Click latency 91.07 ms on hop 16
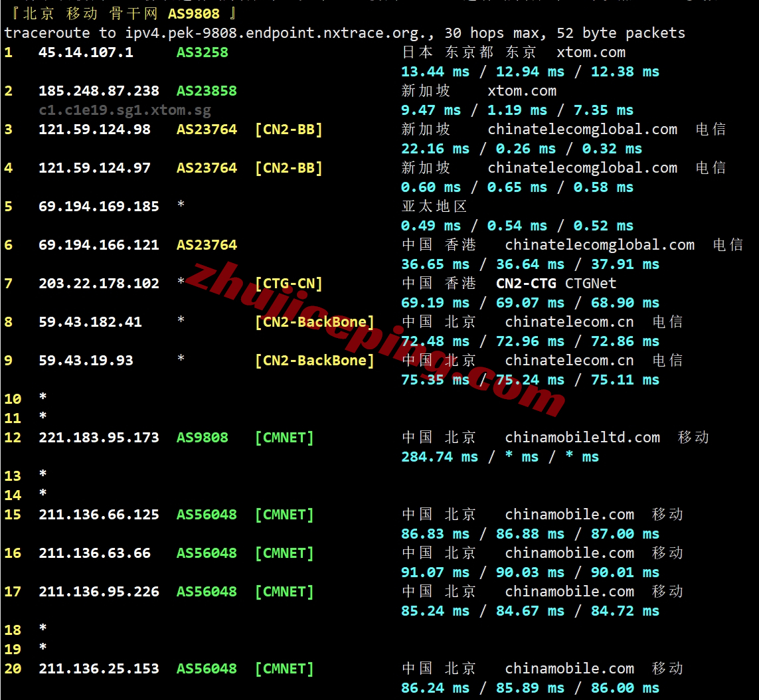Screen dimensions: 759x700 coord(435,572)
